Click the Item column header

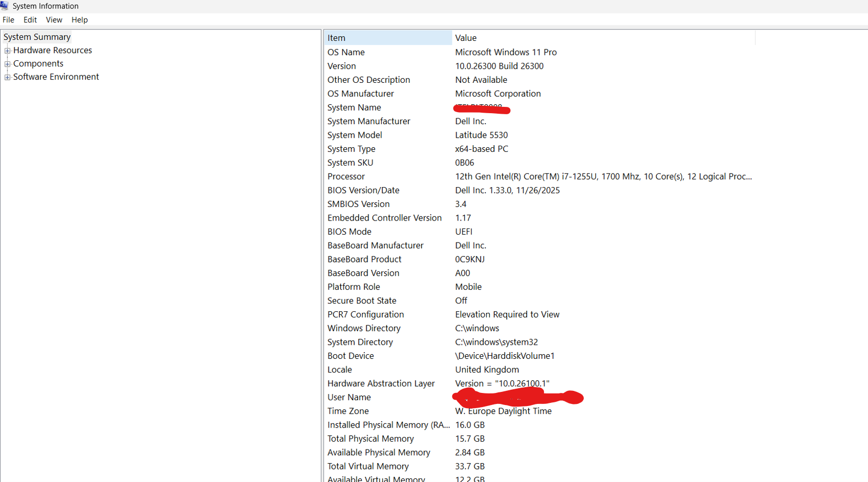coord(388,38)
